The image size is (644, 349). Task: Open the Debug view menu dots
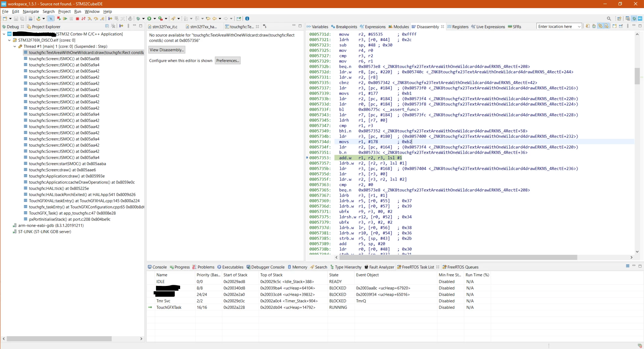pyautogui.click(x=128, y=26)
